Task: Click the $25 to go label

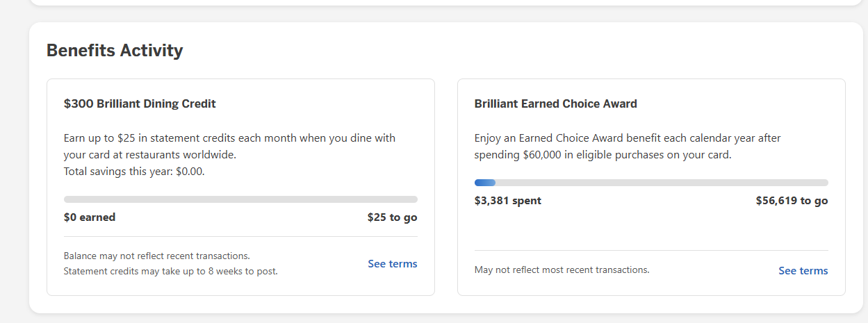Action: click(x=392, y=217)
